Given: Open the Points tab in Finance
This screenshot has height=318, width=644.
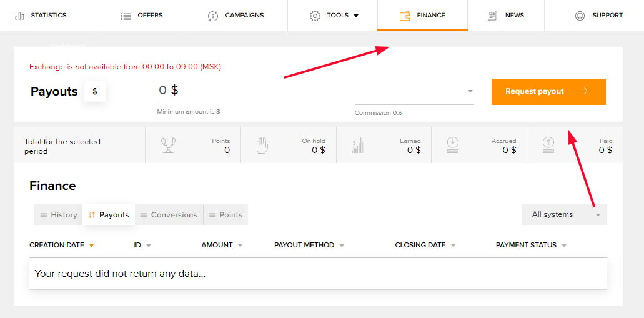Looking at the screenshot, I should click(x=225, y=215).
